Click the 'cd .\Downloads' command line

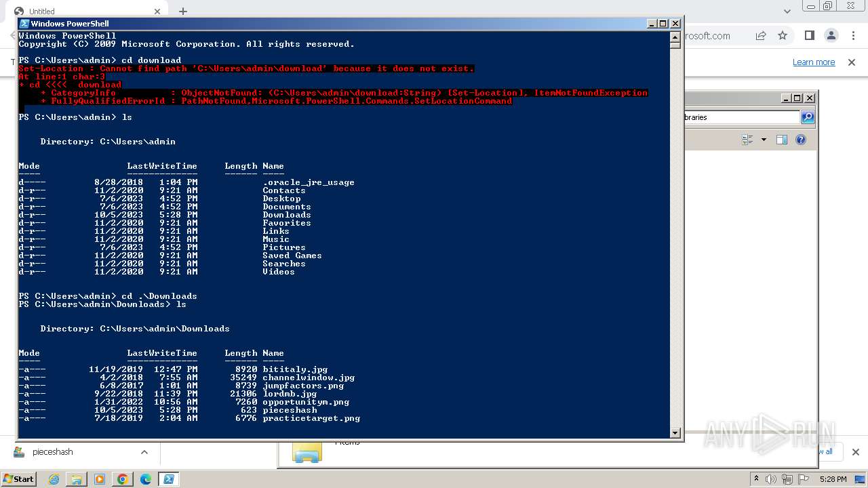[108, 296]
